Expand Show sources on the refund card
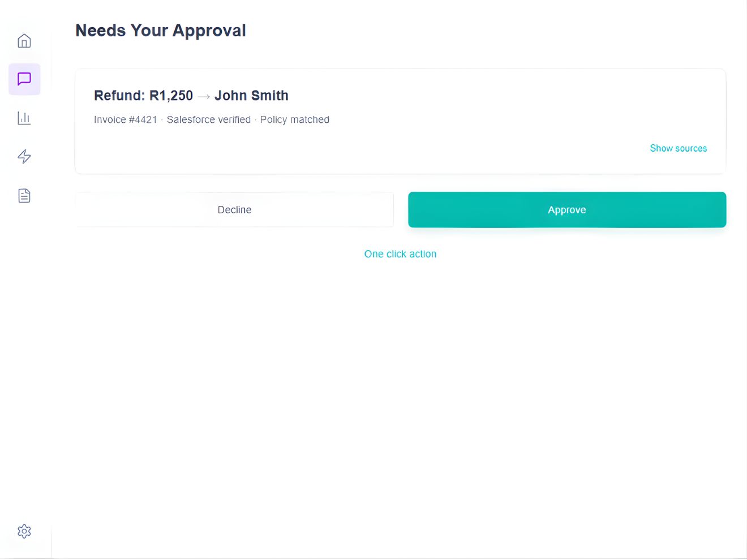The width and height of the screenshot is (747, 560). pos(678,148)
